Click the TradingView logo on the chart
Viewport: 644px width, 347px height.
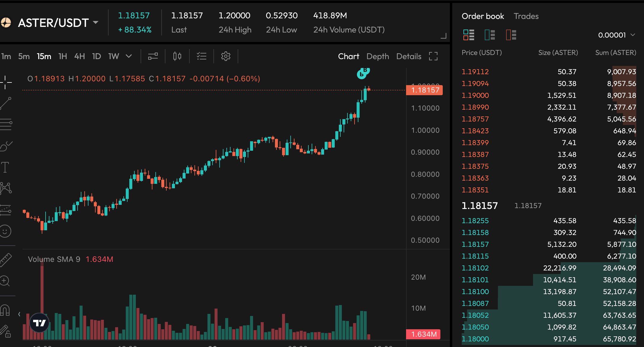coord(40,323)
